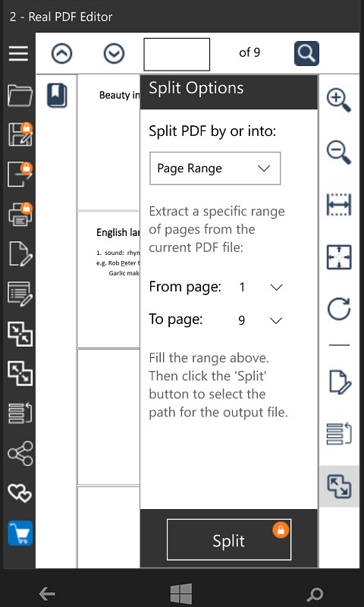Click the Split button
The height and width of the screenshot is (607, 364).
pyautogui.click(x=229, y=539)
